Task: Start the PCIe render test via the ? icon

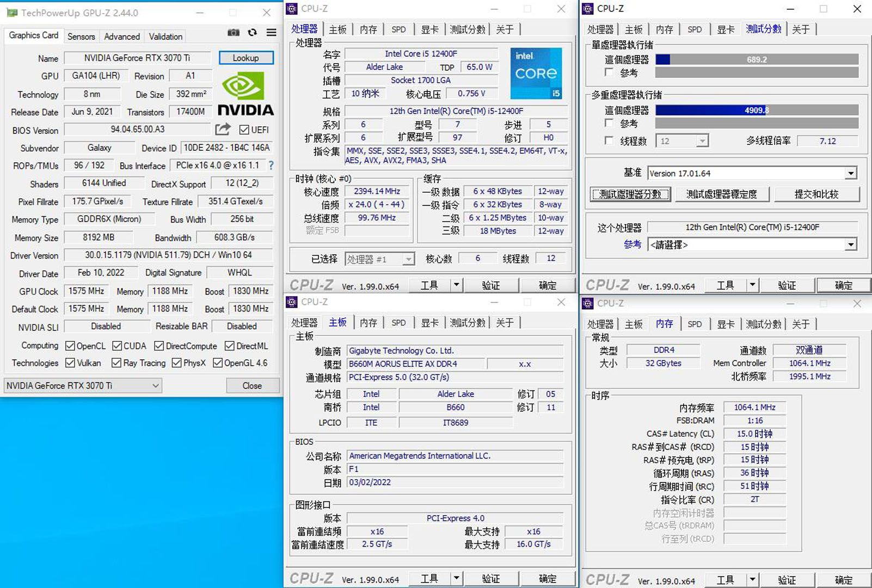Action: click(x=271, y=166)
